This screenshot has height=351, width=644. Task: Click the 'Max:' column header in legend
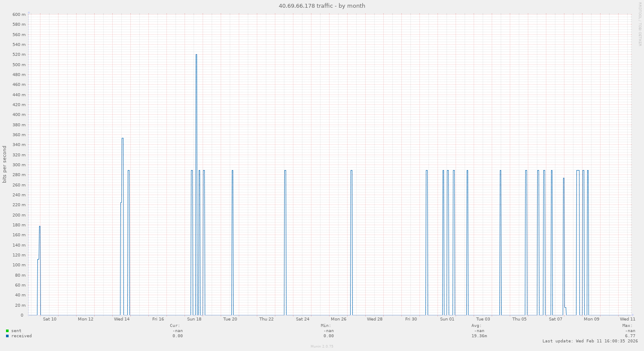(x=627, y=326)
